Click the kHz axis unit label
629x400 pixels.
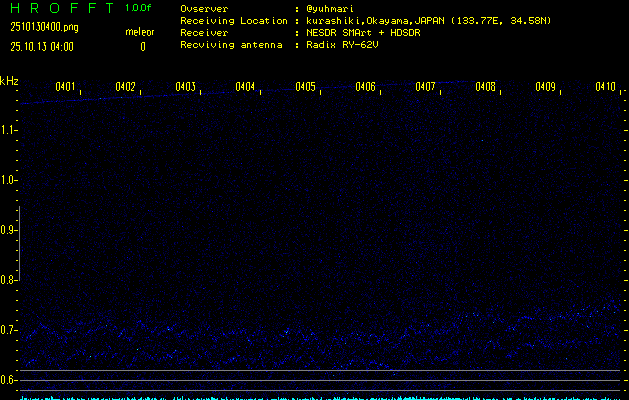point(10,81)
